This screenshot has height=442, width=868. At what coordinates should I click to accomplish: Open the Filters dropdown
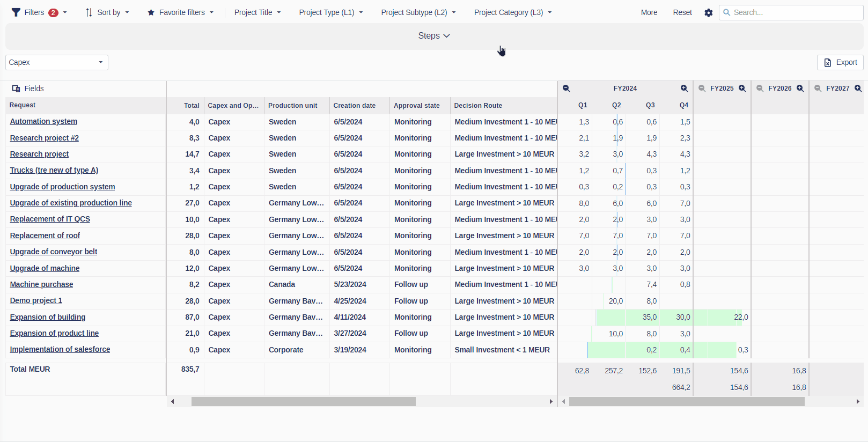tap(39, 12)
